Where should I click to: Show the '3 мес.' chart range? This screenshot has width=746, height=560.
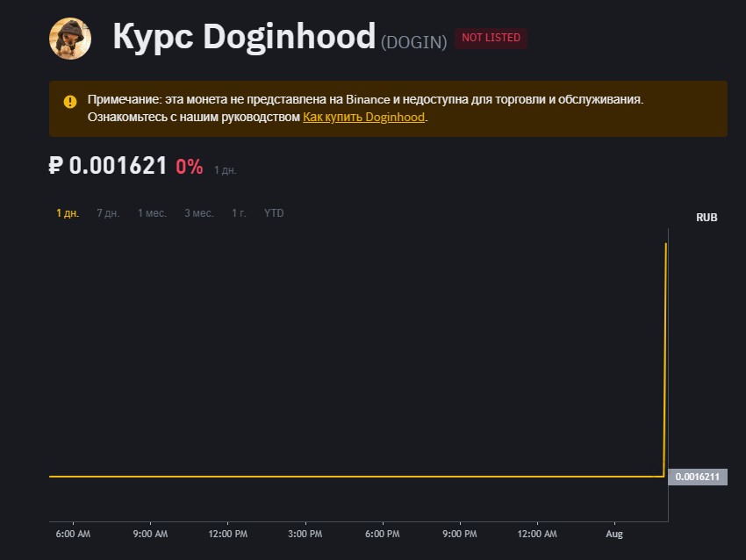tap(199, 213)
